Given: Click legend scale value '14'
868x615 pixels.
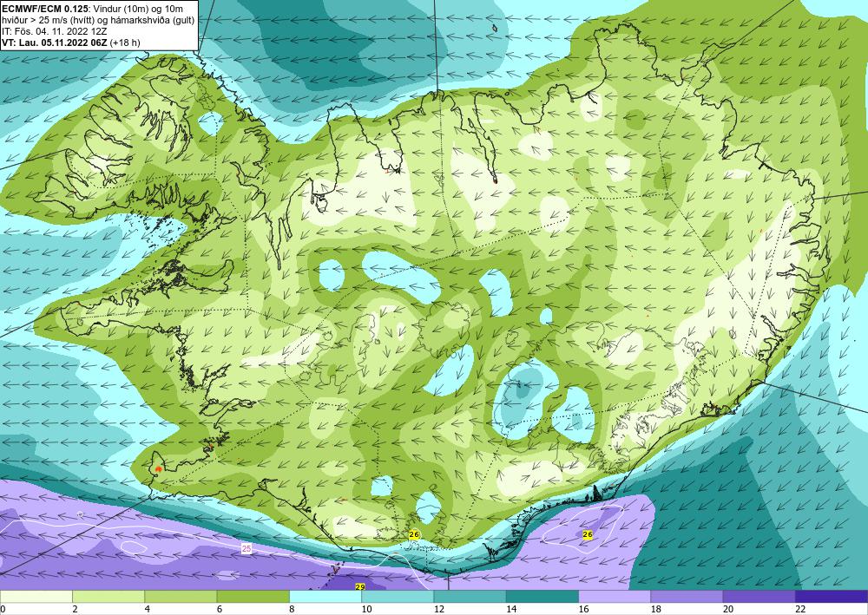Looking at the screenshot, I should click(x=511, y=609).
